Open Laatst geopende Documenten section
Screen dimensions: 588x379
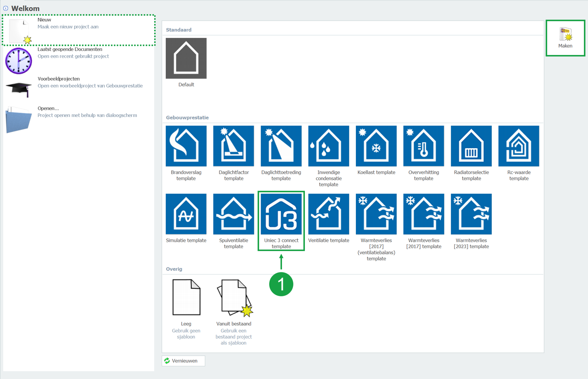click(70, 53)
